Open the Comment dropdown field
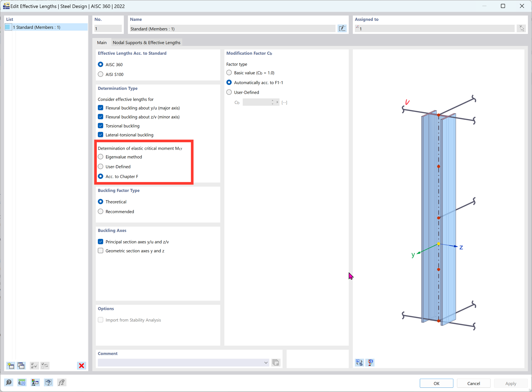The width and height of the screenshot is (532, 392). (x=266, y=363)
